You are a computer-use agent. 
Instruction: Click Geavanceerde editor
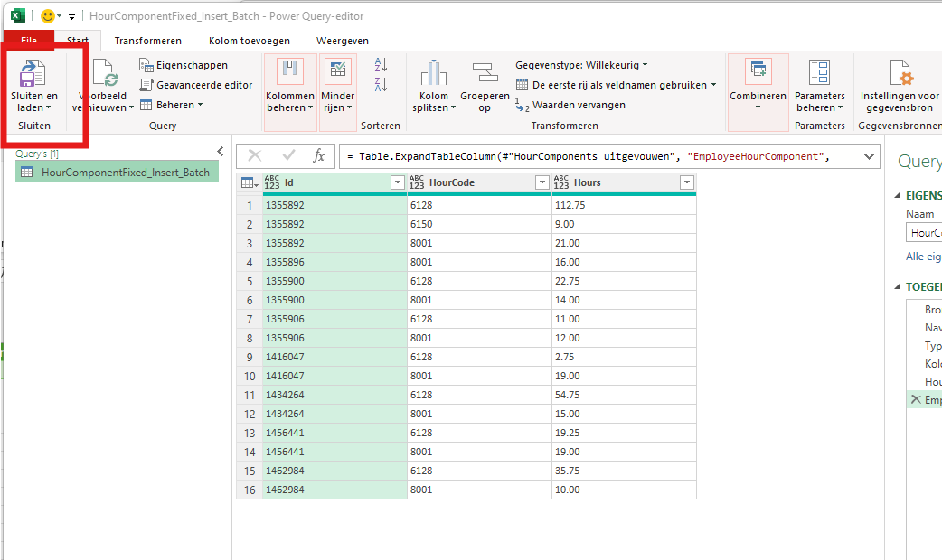tap(196, 85)
